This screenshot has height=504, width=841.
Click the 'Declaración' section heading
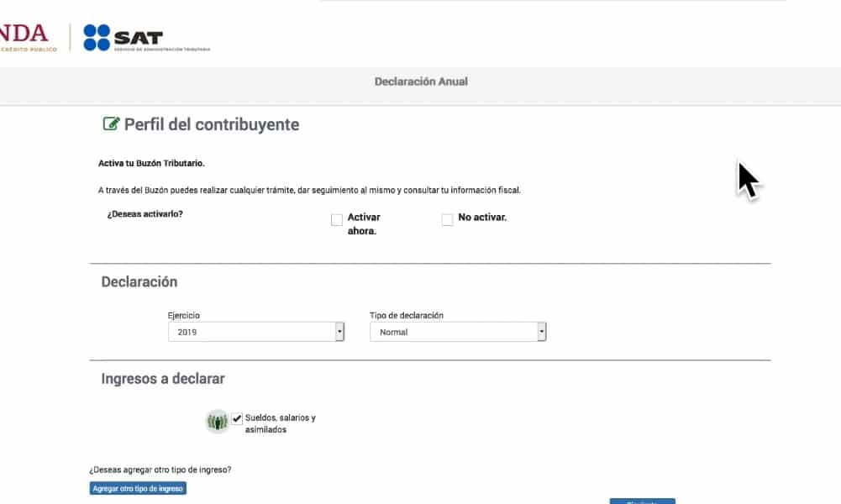point(139,282)
